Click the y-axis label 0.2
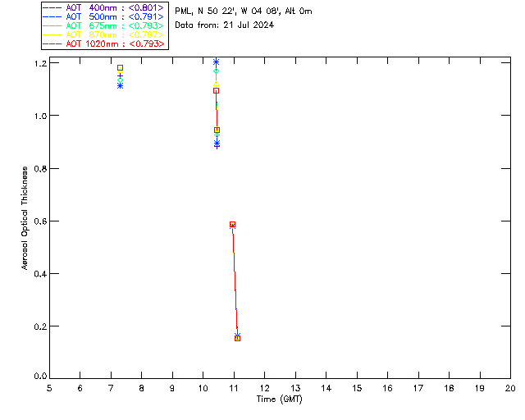The width and height of the screenshot is (525, 420). coord(40,326)
